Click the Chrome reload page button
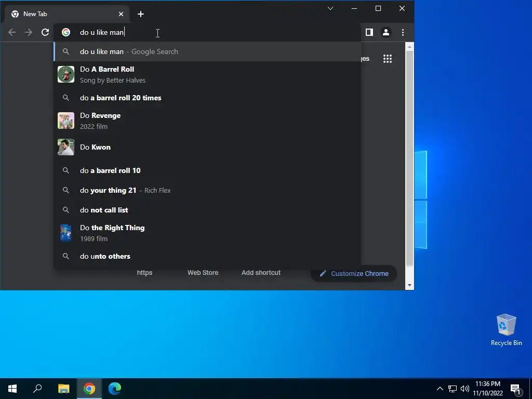Screen dimensions: 532x399 (x=45, y=32)
